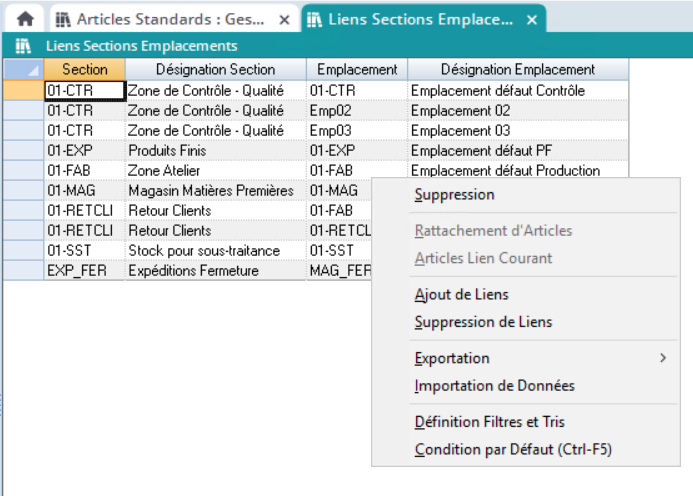This screenshot has width=693, height=496.
Task: Click the grid select-all corner cell
Action: 23,69
